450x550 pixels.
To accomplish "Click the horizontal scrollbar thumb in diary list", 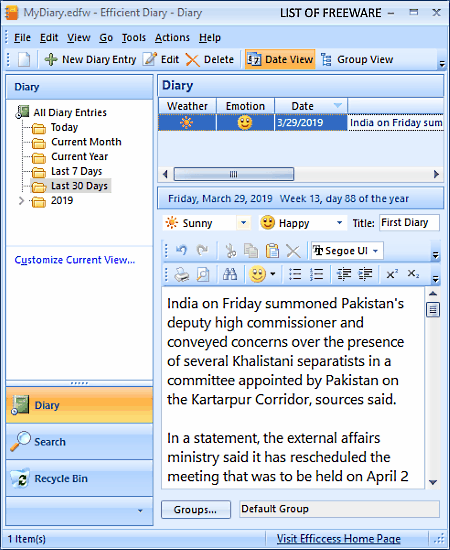I will point(234,174).
